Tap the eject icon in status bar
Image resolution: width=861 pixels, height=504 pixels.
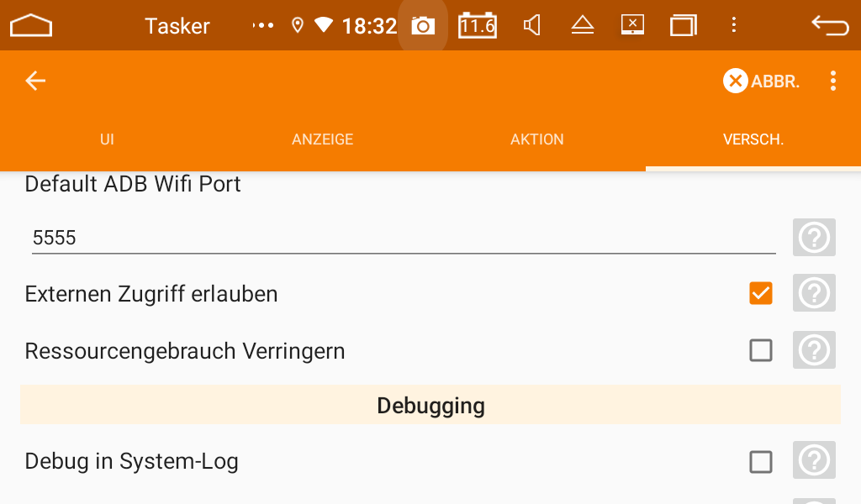583,25
